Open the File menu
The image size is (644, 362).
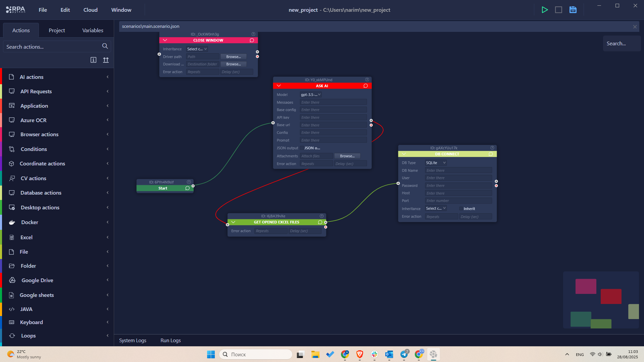43,10
